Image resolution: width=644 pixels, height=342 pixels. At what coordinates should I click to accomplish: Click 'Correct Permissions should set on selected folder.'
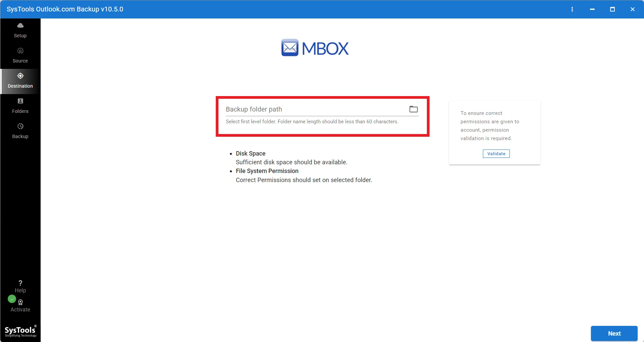click(x=304, y=180)
